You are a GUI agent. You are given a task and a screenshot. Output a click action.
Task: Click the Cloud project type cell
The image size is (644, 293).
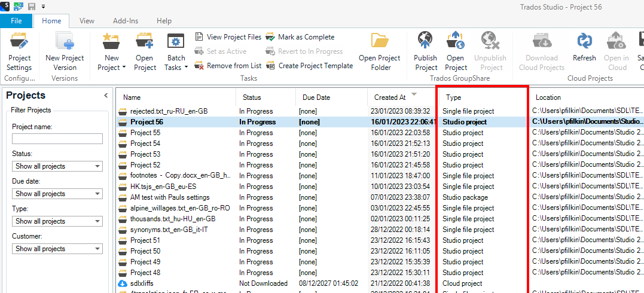pyautogui.click(x=462, y=283)
